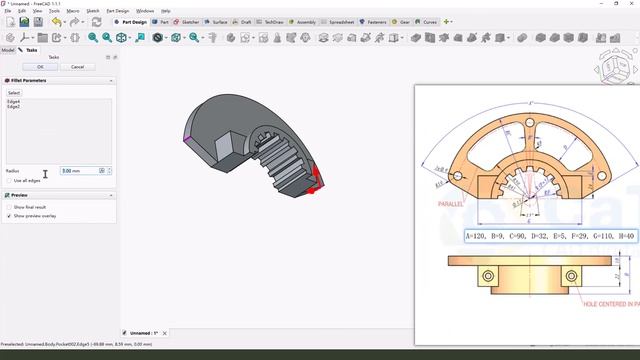Check the Show final result option

tap(9, 207)
